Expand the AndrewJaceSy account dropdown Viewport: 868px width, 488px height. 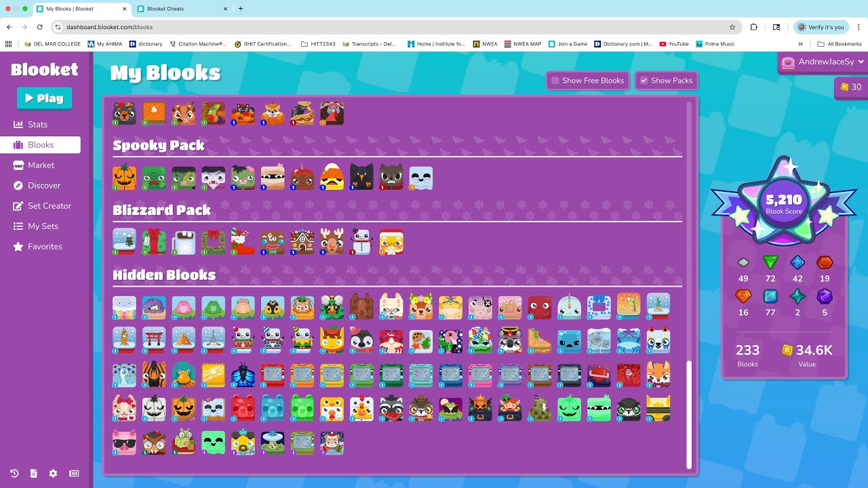pos(823,62)
